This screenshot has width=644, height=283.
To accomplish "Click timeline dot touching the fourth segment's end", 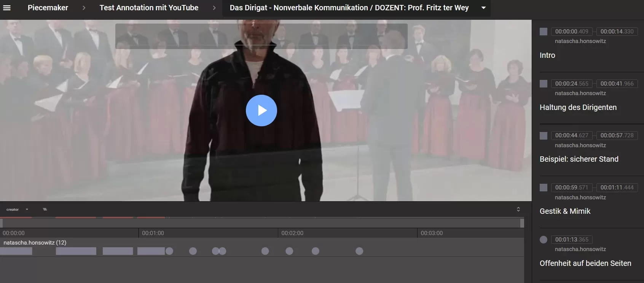I will (169, 251).
